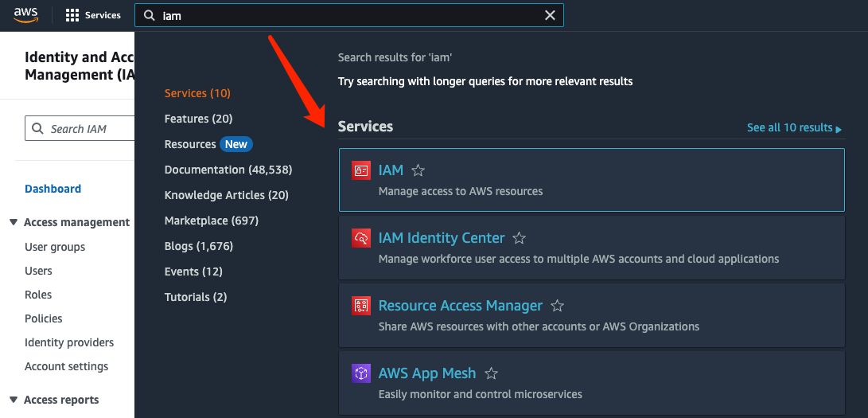868x418 pixels.
Task: Select the Knowledge Articles (20) filter
Action: point(227,195)
